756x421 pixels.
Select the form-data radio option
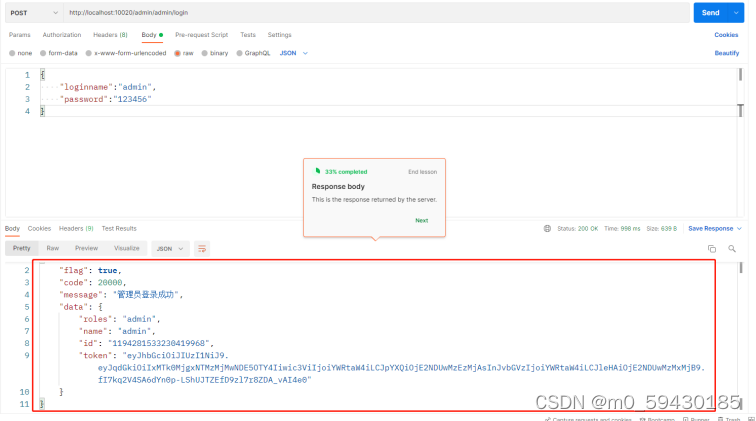(x=43, y=54)
